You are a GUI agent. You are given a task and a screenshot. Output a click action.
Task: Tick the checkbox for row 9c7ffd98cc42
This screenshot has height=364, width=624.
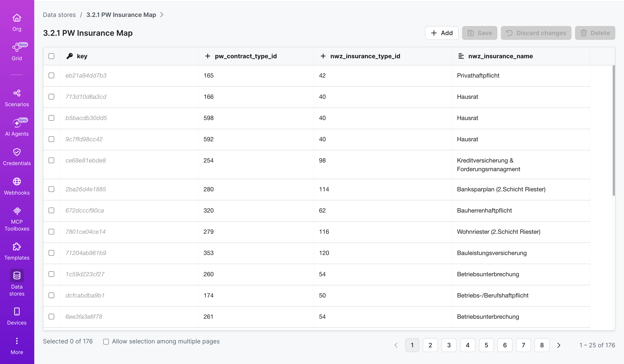coord(52,139)
